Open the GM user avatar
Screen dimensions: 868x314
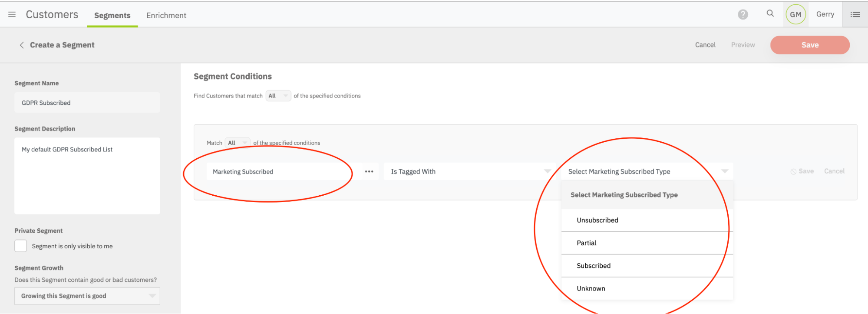[796, 14]
